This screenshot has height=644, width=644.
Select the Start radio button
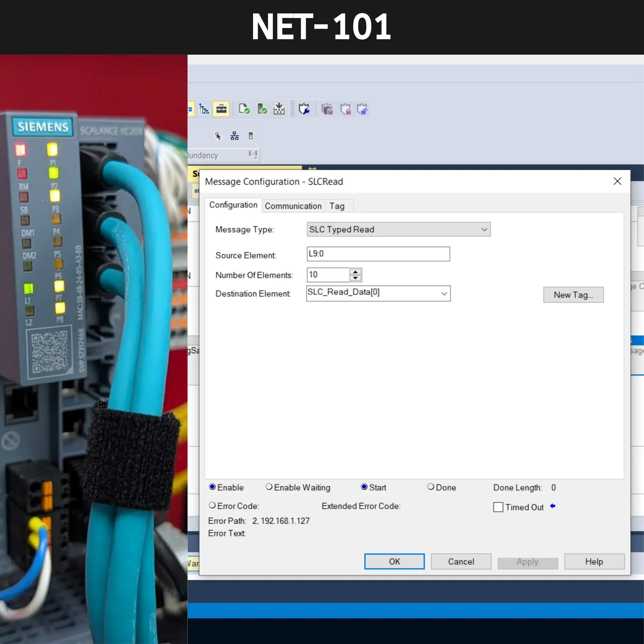[364, 487]
